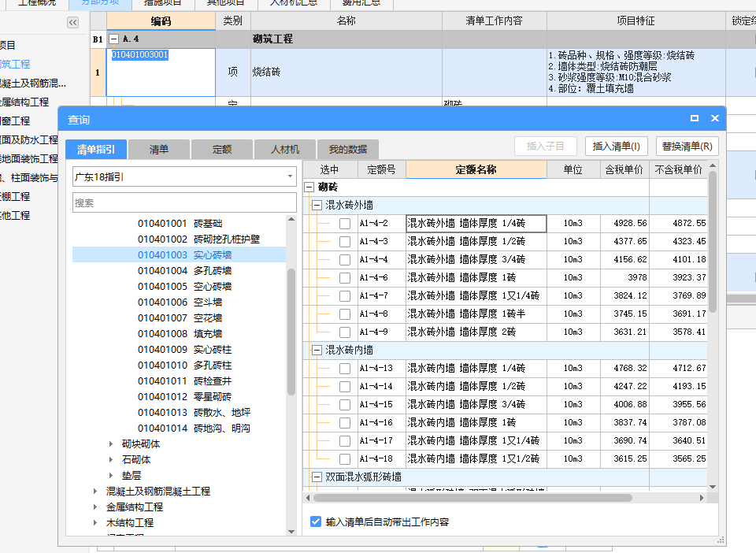This screenshot has height=553, width=756.
Task: Expand the 石砌体 tree node
Action: click(111, 460)
